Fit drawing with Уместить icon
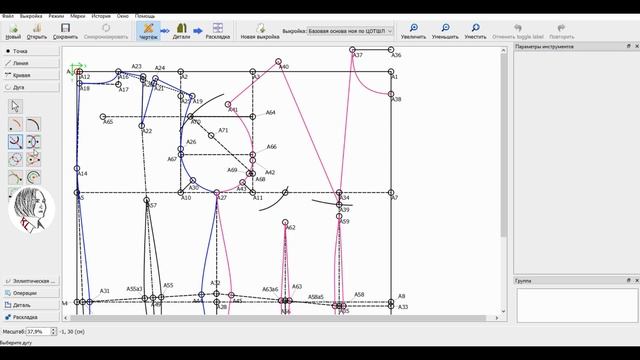The image size is (640, 360). pyautogui.click(x=476, y=31)
